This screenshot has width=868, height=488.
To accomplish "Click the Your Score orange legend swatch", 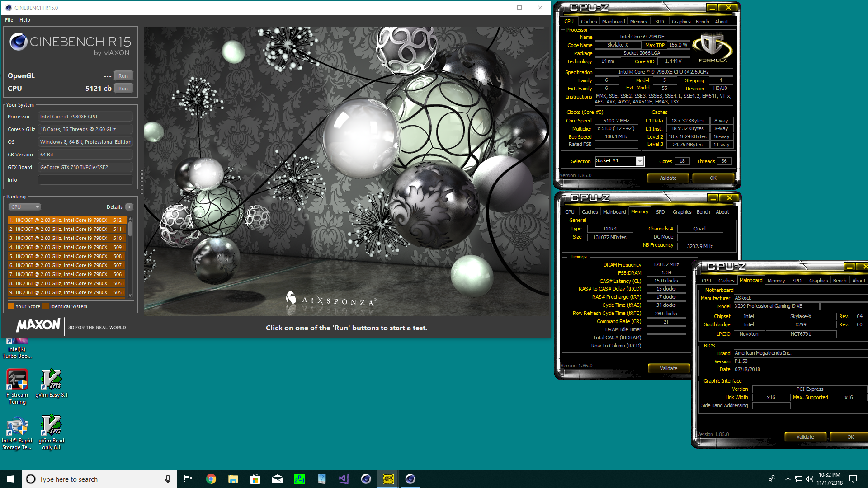I will tap(11, 306).
